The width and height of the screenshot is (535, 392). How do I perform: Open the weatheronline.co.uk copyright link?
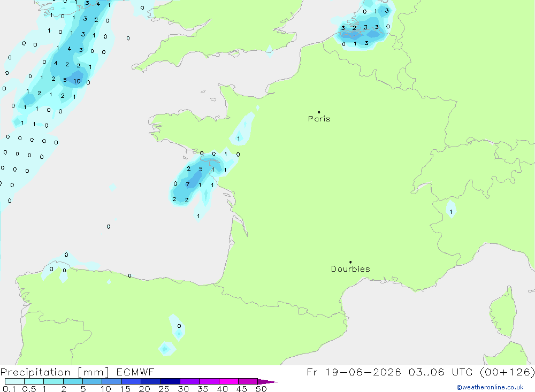coord(490,387)
